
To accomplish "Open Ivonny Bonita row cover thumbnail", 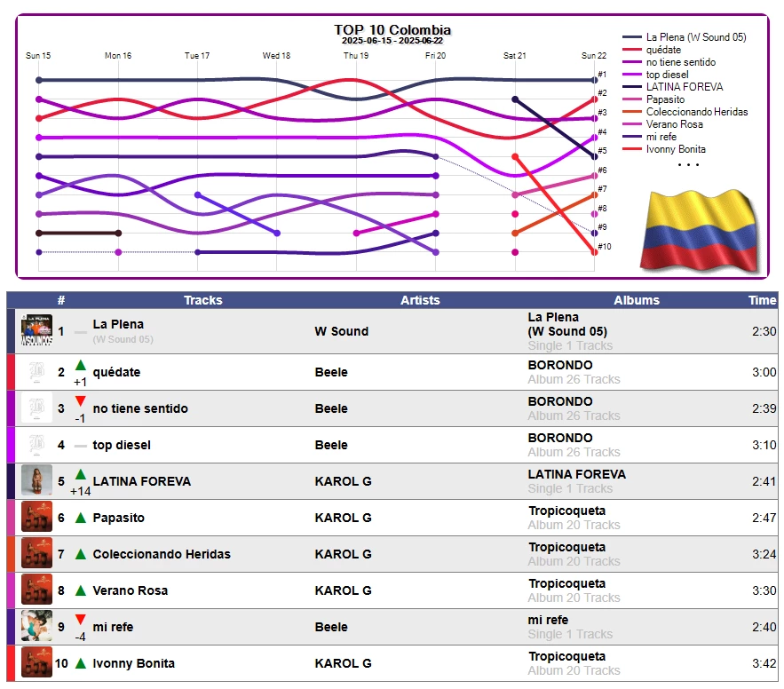I will click(36, 662).
